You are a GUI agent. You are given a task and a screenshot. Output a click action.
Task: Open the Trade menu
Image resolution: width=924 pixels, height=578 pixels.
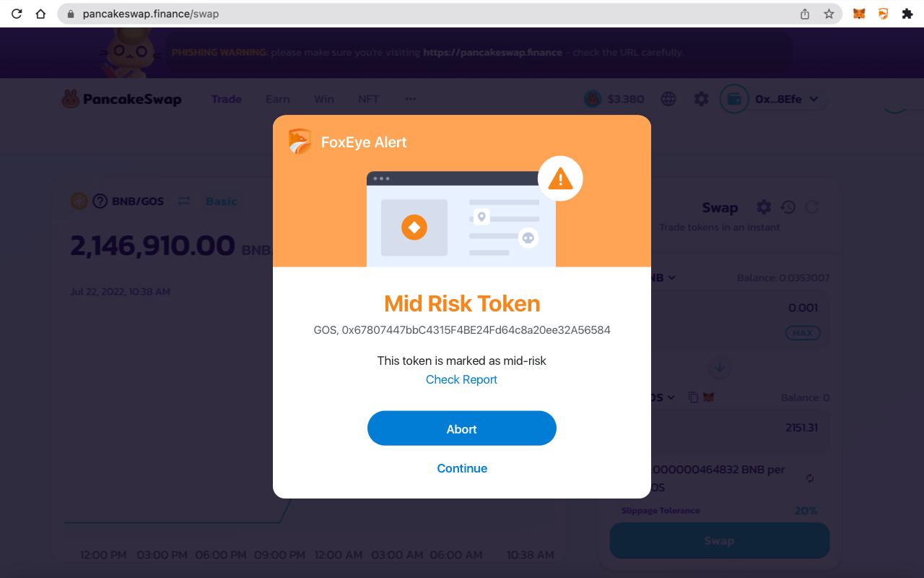tap(226, 99)
